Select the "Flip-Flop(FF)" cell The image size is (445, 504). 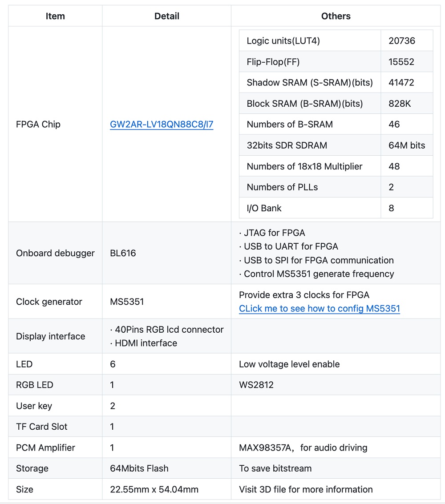273,62
